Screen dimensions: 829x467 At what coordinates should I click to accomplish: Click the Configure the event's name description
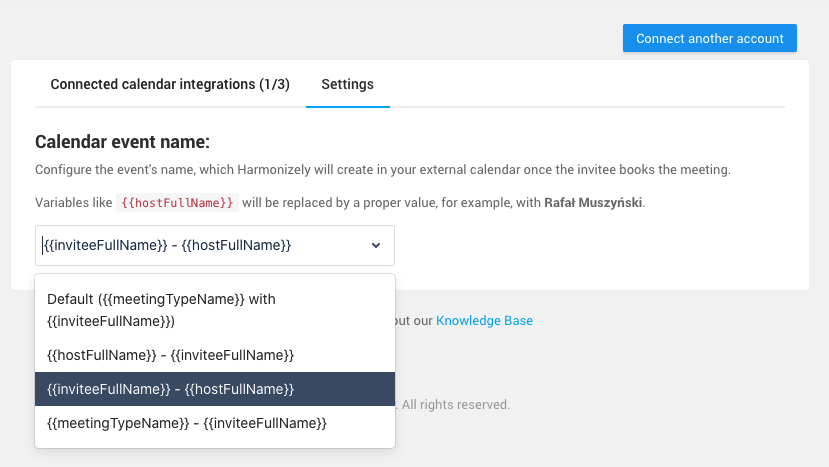coord(383,170)
